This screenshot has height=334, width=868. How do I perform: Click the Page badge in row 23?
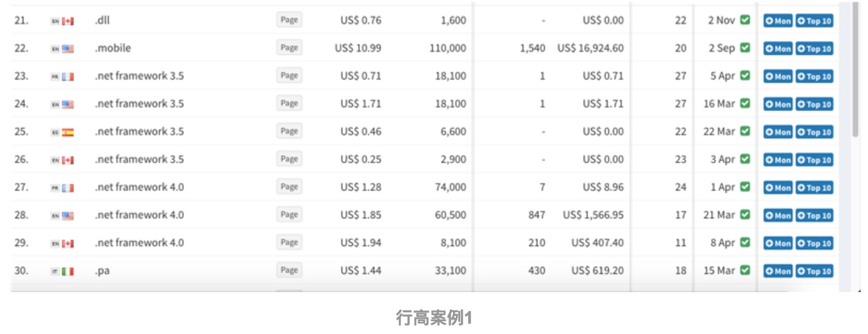289,75
